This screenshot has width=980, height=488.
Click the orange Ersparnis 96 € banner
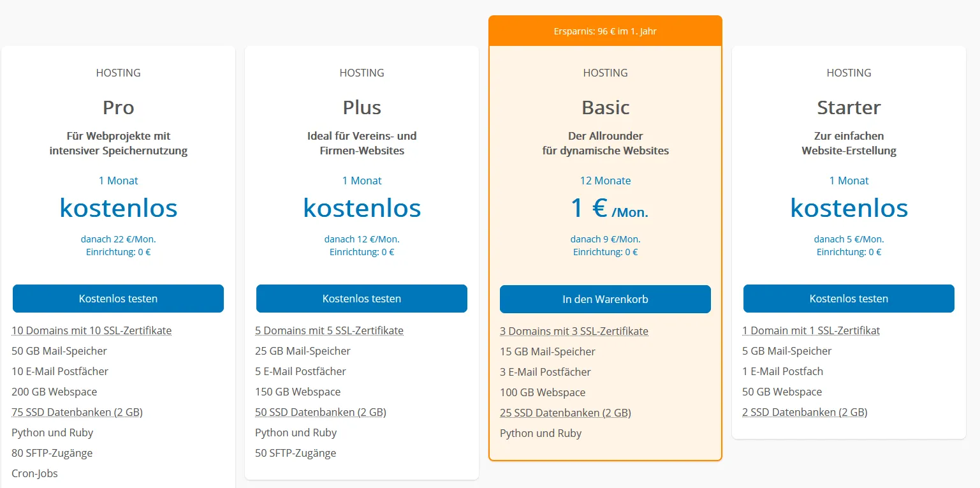click(x=605, y=31)
